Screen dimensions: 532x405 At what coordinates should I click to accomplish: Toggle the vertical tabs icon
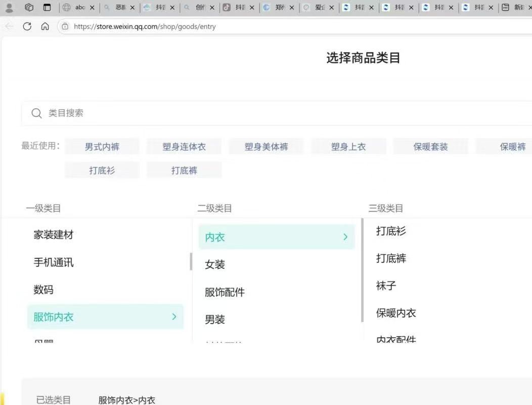click(47, 8)
